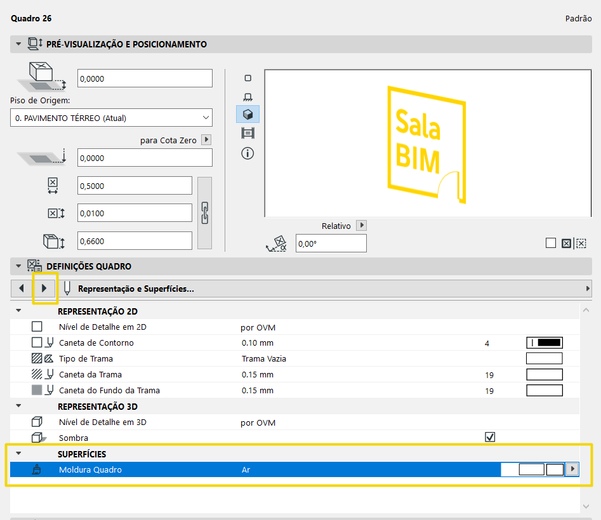The width and height of the screenshot is (601, 520).
Task: Open the preview picture view icon
Action: [x=248, y=134]
